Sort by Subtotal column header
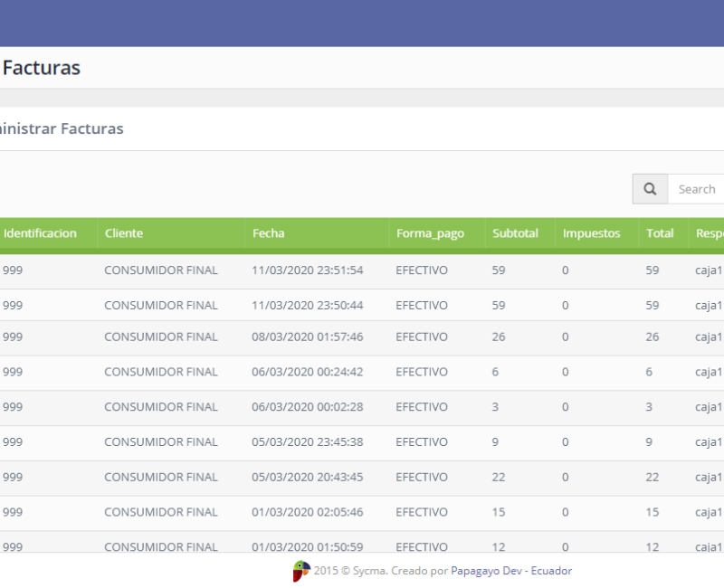Screen dimensions: 724x588 515,233
